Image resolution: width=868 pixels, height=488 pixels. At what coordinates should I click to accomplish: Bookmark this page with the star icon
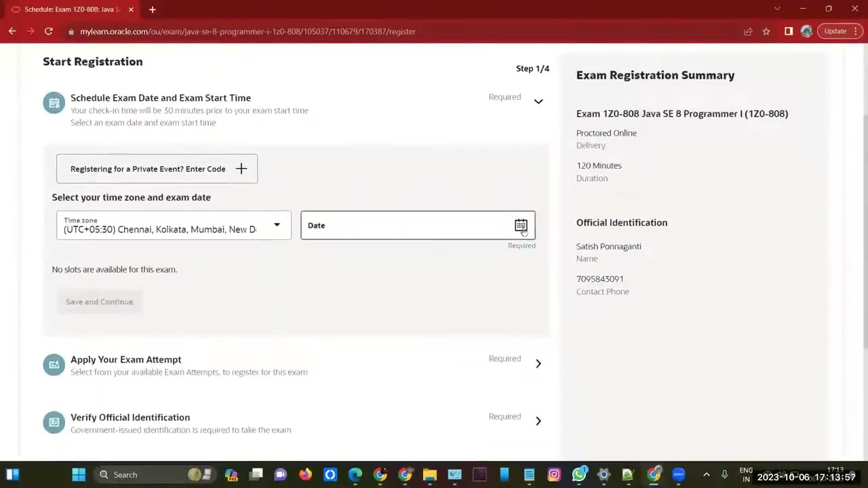click(766, 31)
